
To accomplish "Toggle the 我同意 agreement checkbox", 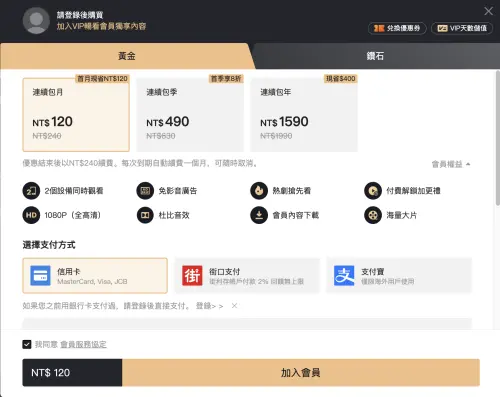I will [x=27, y=344].
